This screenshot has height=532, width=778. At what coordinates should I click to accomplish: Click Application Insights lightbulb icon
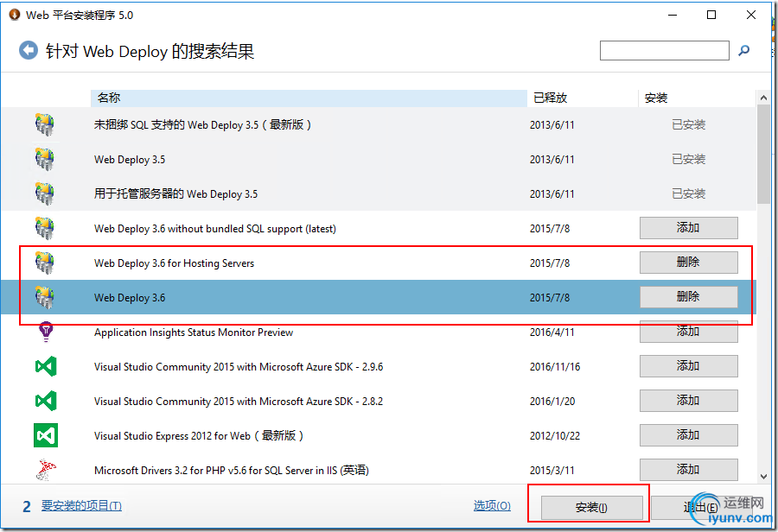(x=46, y=332)
